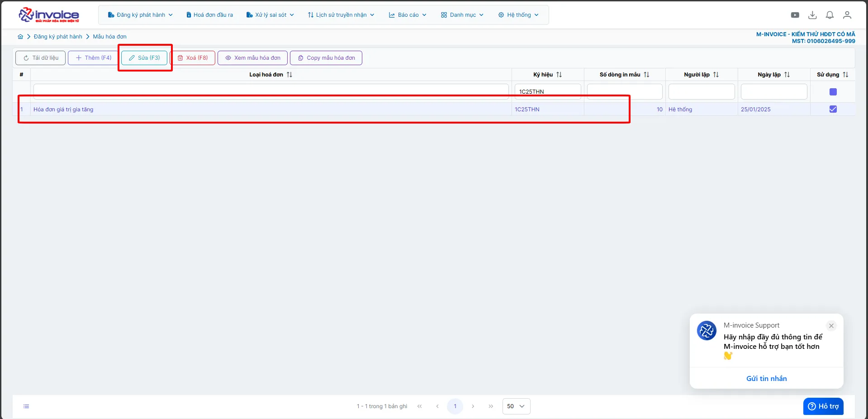Sort by Ký hiệu column
The height and width of the screenshot is (419, 868).
(559, 75)
